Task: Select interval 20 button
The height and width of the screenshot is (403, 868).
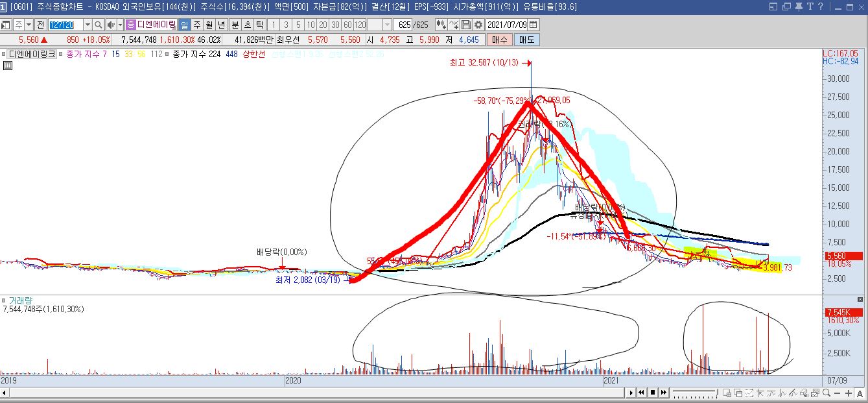Action: coord(323,25)
